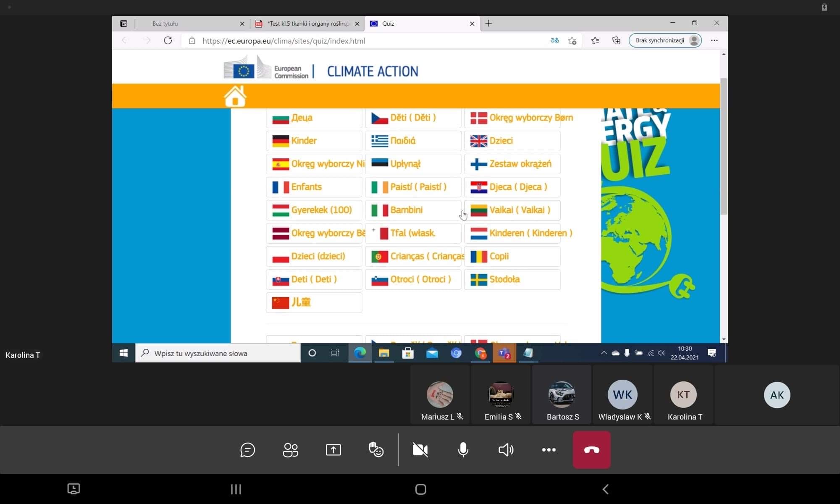Click the browser refresh icon

168,41
